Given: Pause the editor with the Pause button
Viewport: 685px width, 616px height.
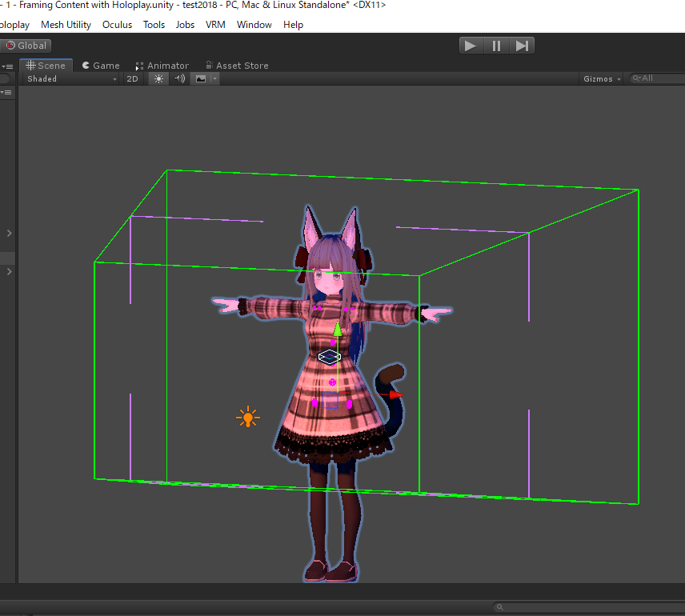Looking at the screenshot, I should tap(496, 46).
